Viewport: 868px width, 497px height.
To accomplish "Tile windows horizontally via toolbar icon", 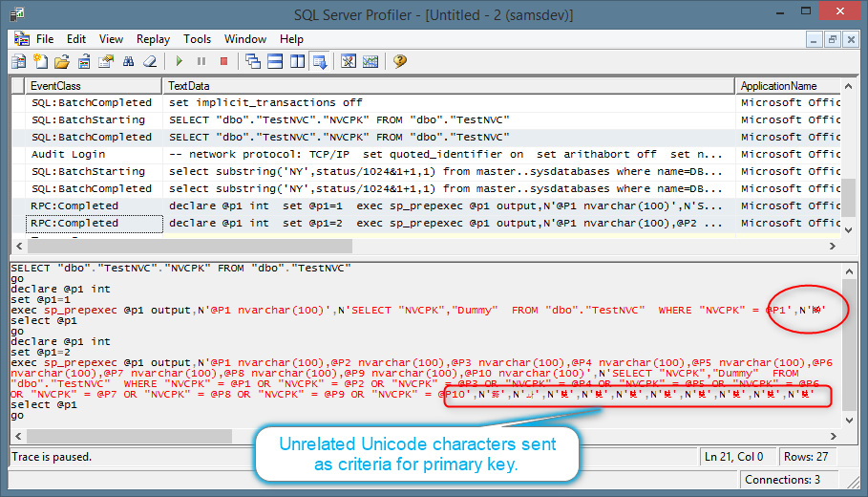I will pyautogui.click(x=275, y=61).
